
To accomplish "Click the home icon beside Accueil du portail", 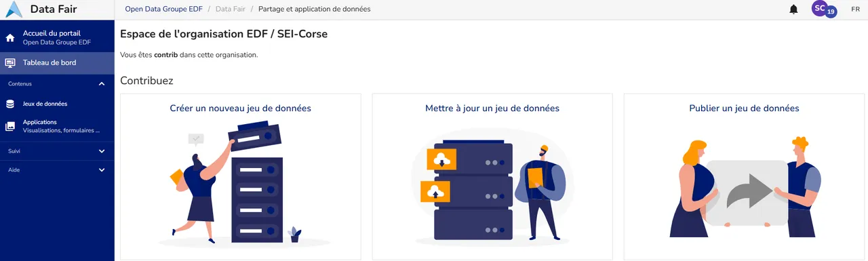I will click(10, 37).
